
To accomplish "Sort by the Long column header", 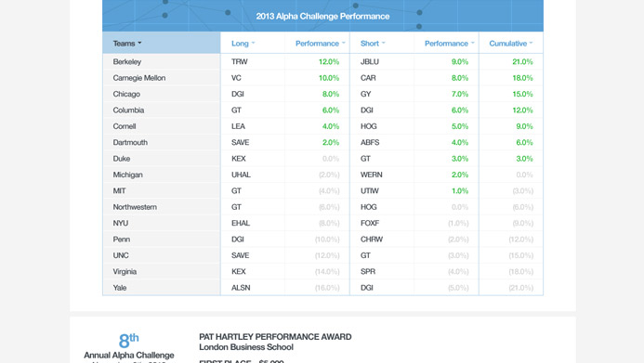I will (x=243, y=44).
